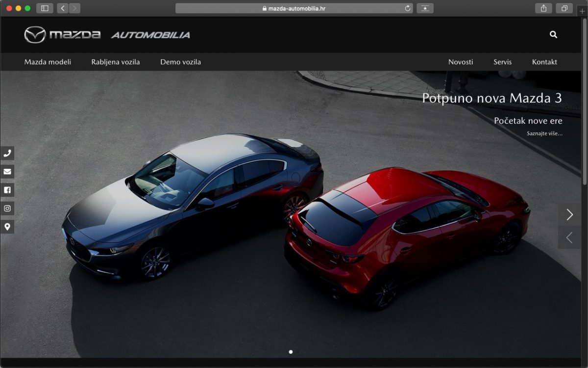Click the phone icon in left sidebar
The width and height of the screenshot is (588, 368).
tap(7, 153)
